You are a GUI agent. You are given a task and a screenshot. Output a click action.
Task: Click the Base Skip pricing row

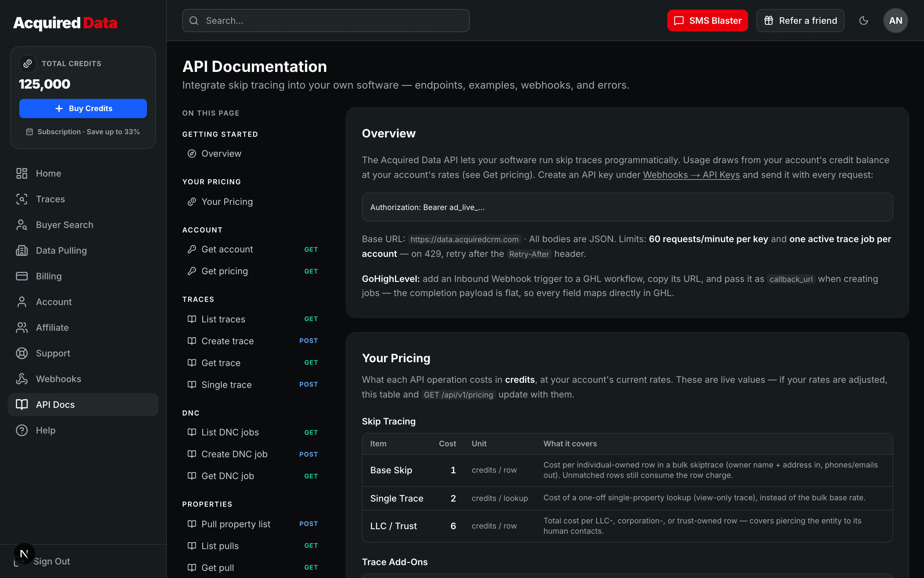pos(627,470)
